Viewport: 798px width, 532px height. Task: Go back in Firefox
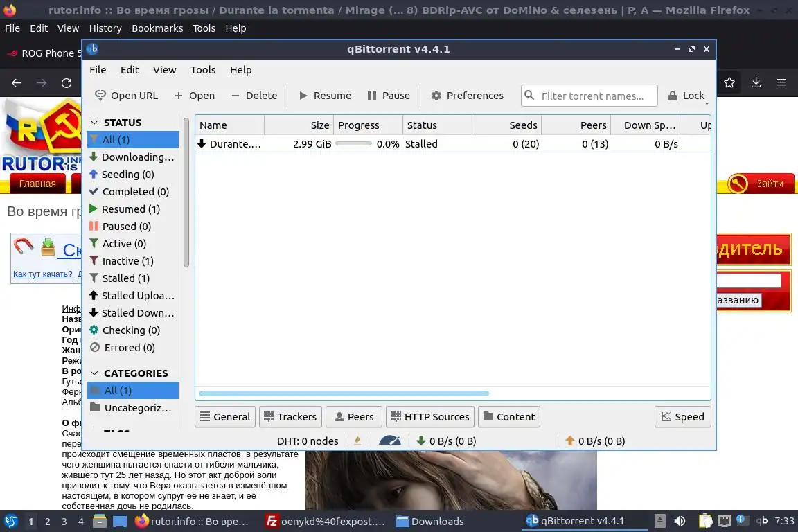17,83
